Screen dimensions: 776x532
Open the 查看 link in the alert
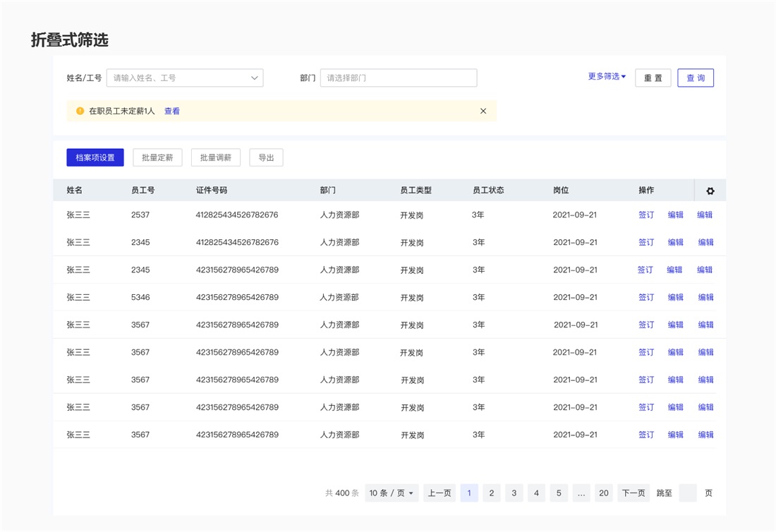coord(171,111)
